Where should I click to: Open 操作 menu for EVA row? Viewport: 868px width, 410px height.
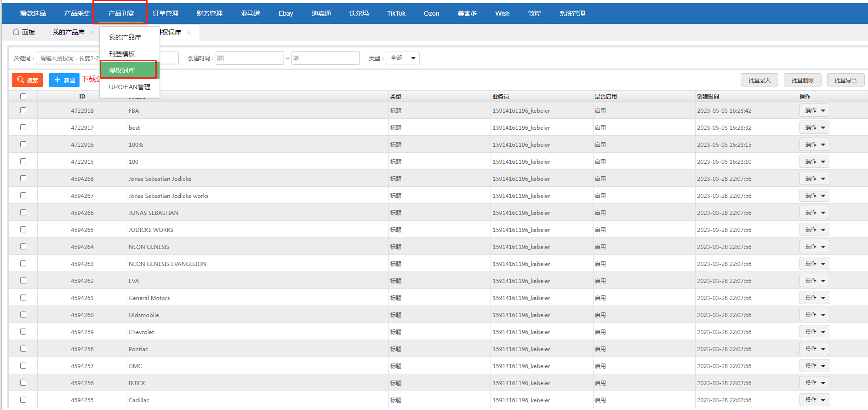814,281
